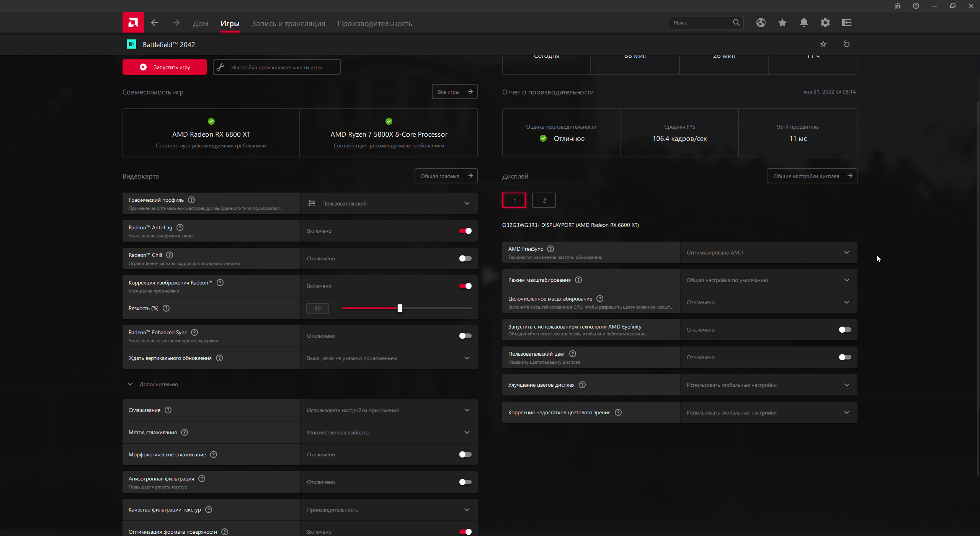Show help for Коррекция изображения Radeon

[220, 283]
